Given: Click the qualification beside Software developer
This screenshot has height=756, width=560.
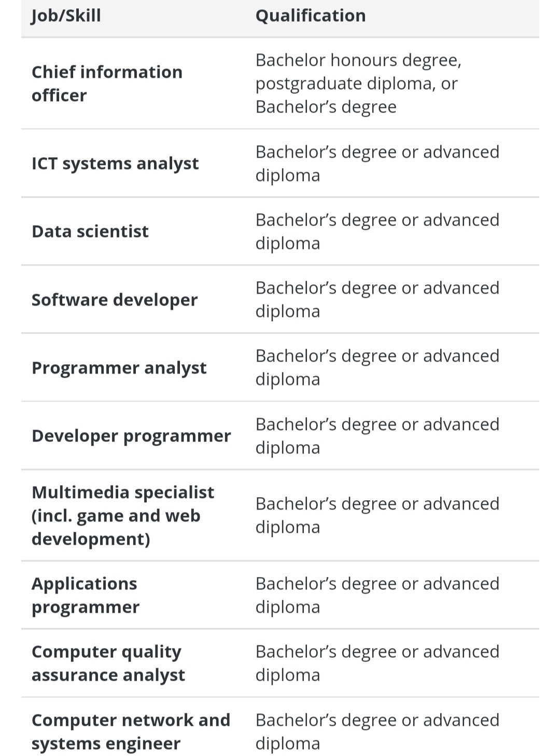Looking at the screenshot, I should click(377, 299).
